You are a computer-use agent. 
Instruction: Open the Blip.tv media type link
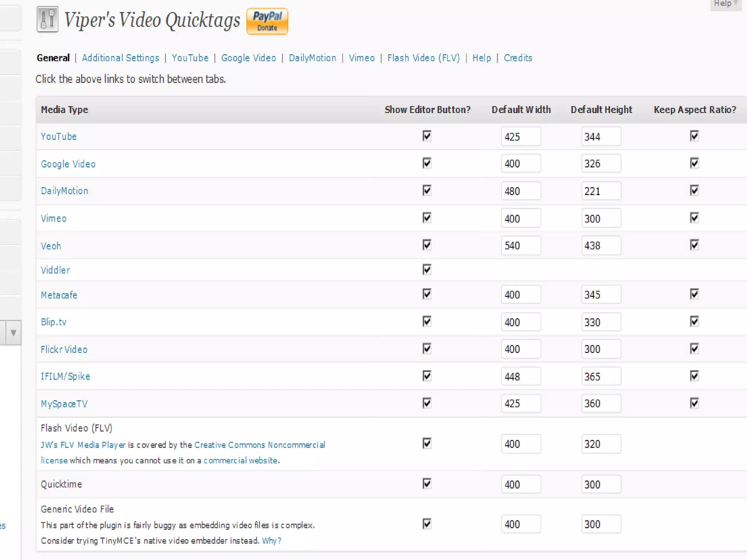[x=54, y=322]
